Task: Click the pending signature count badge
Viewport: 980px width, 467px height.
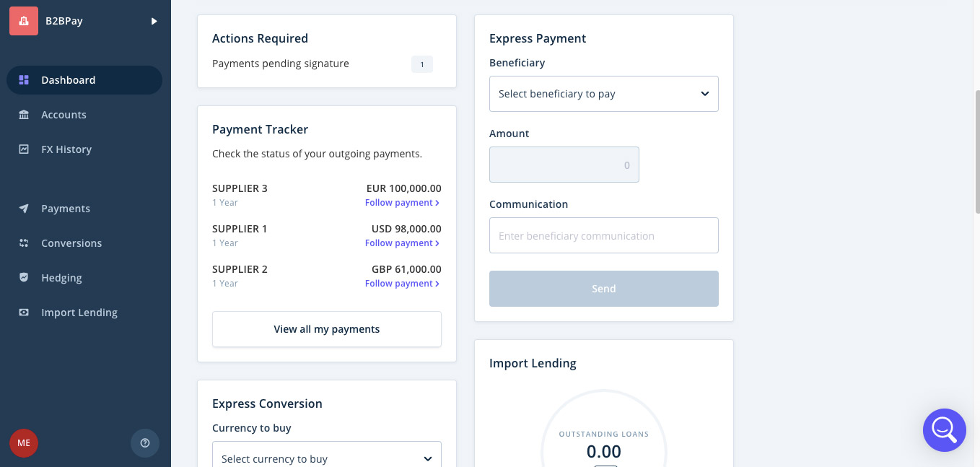Action: point(422,65)
